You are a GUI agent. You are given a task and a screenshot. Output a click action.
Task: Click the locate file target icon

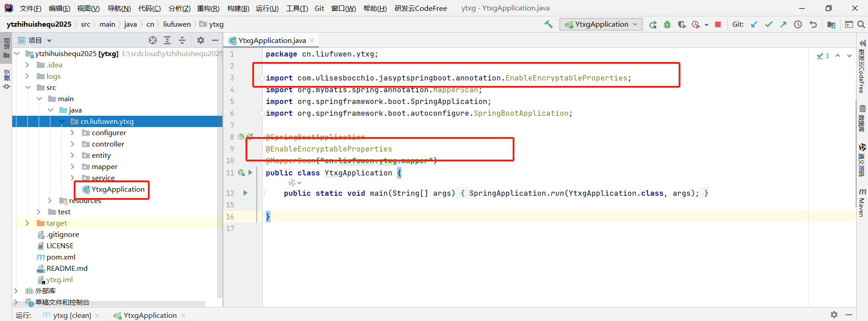click(x=153, y=40)
